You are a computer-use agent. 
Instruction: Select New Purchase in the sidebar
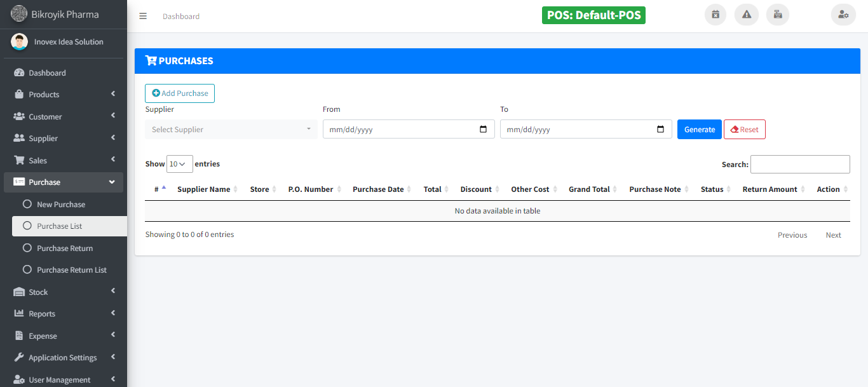pyautogui.click(x=60, y=204)
